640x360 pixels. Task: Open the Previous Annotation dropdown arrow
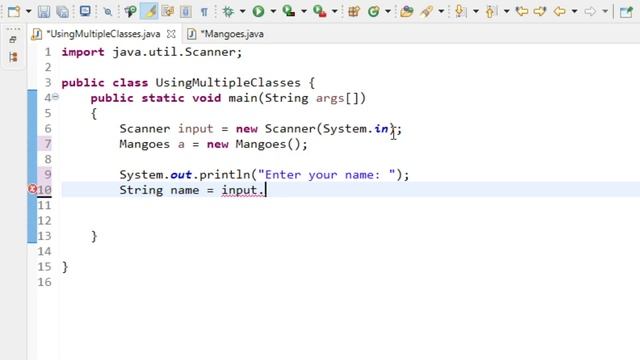click(x=506, y=11)
